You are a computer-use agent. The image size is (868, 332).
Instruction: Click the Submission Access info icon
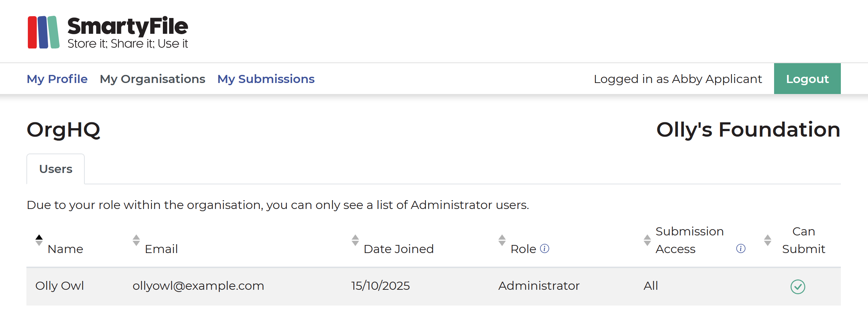741,249
